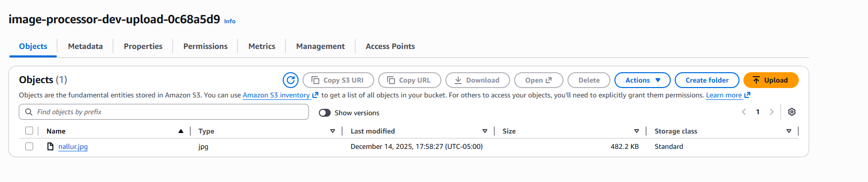Switch to the Permissions tab
This screenshot has height=182, width=868.
206,46
